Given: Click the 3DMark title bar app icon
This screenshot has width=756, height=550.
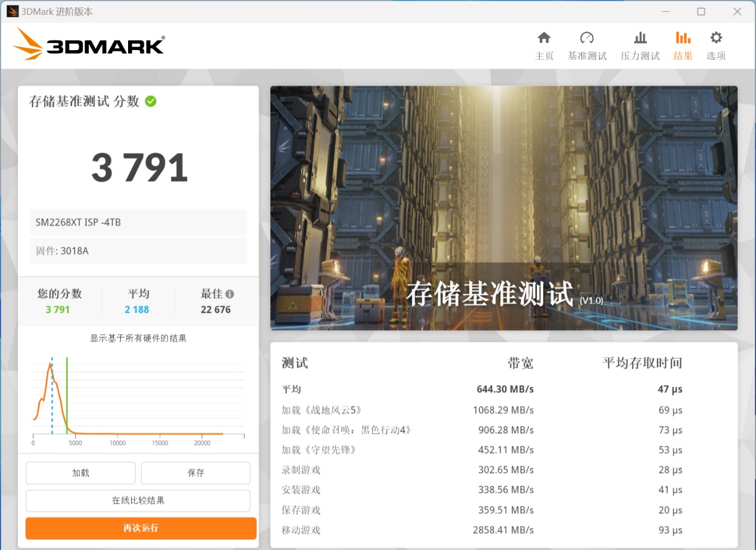Looking at the screenshot, I should coord(13,11).
